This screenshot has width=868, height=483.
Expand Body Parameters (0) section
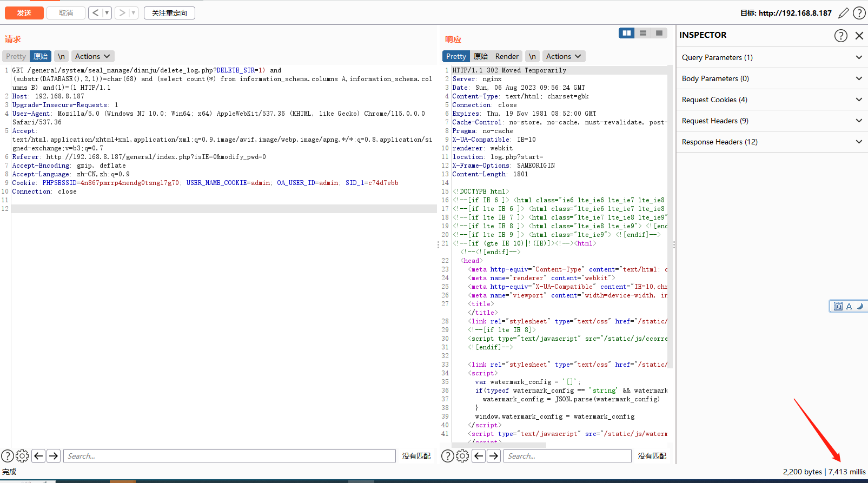772,78
